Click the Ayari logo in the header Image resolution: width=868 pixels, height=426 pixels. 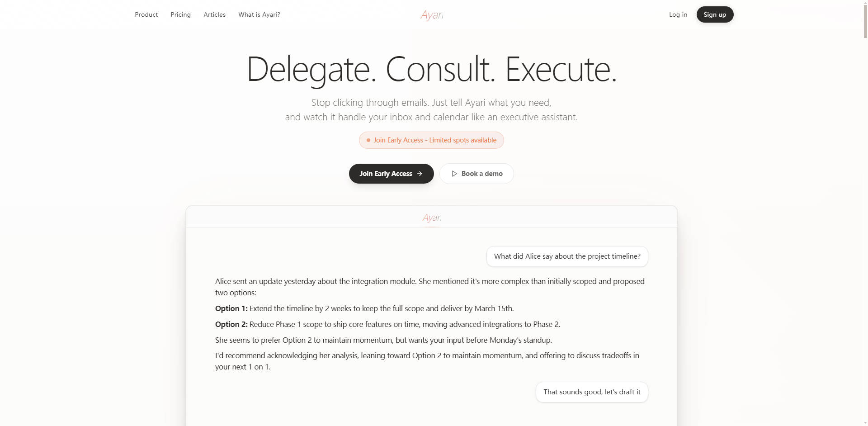click(432, 15)
